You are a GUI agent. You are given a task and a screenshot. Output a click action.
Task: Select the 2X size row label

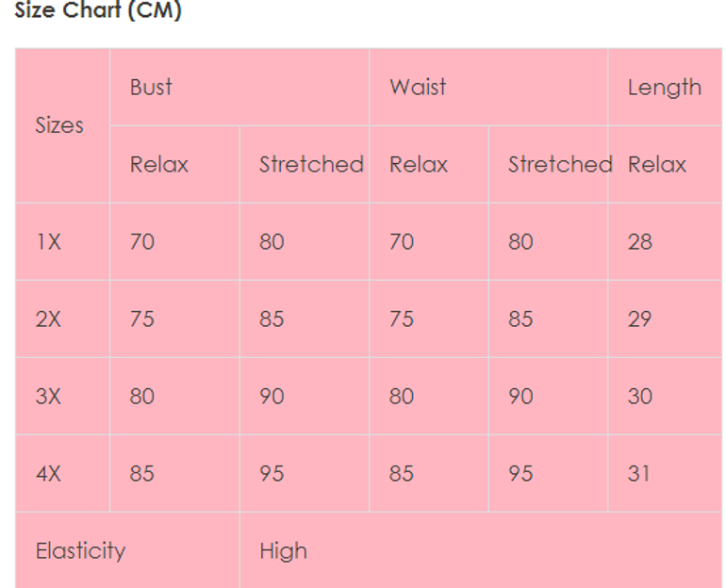coord(62,318)
